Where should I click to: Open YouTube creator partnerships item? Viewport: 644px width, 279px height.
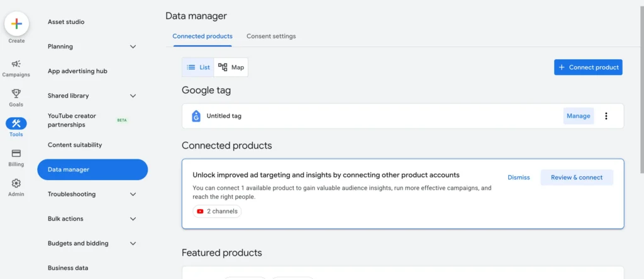[x=72, y=120]
